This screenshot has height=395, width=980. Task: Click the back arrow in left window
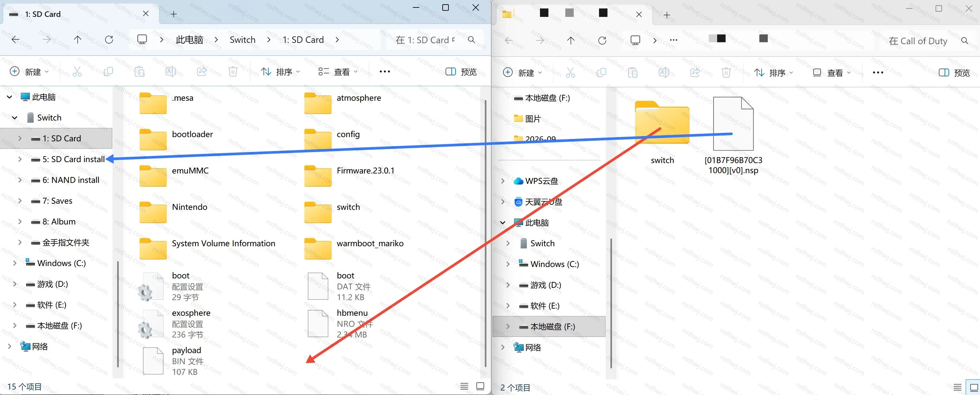coord(16,40)
